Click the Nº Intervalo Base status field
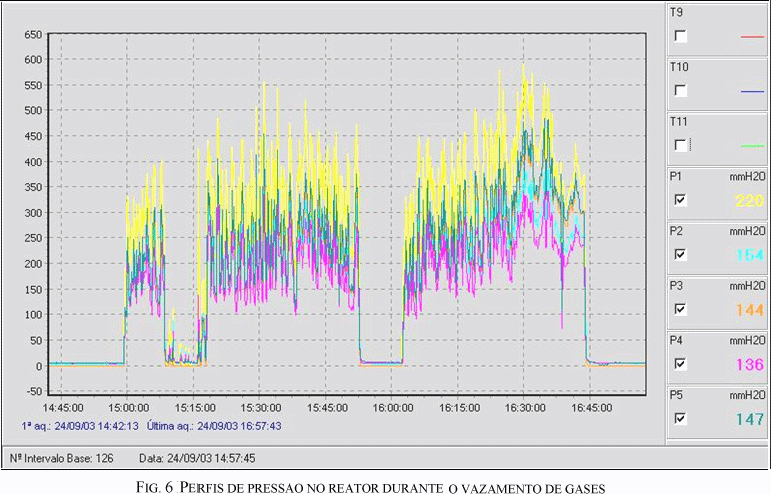 tap(62, 458)
